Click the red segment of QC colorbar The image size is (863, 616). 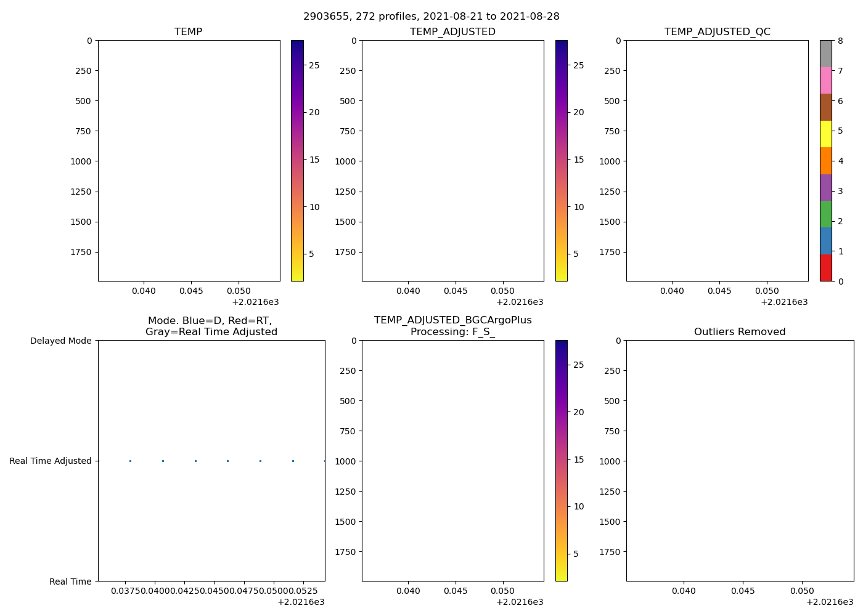825,268
